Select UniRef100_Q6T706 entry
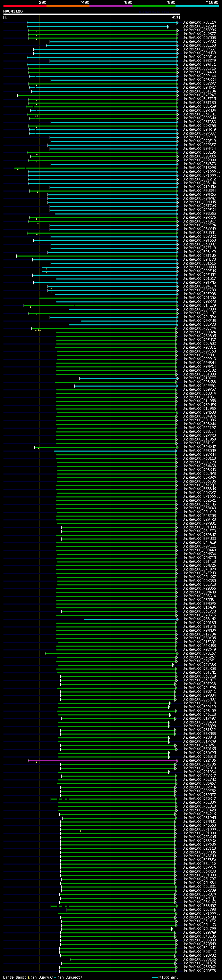222x980 pixels. [x=199, y=206]
